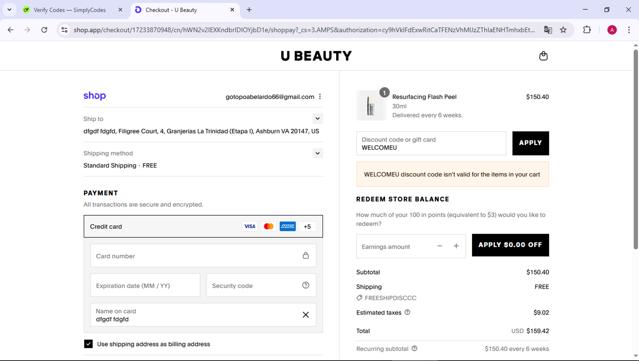The width and height of the screenshot is (639, 361).
Task: Decrease the earnings amount with minus
Action: (x=440, y=246)
